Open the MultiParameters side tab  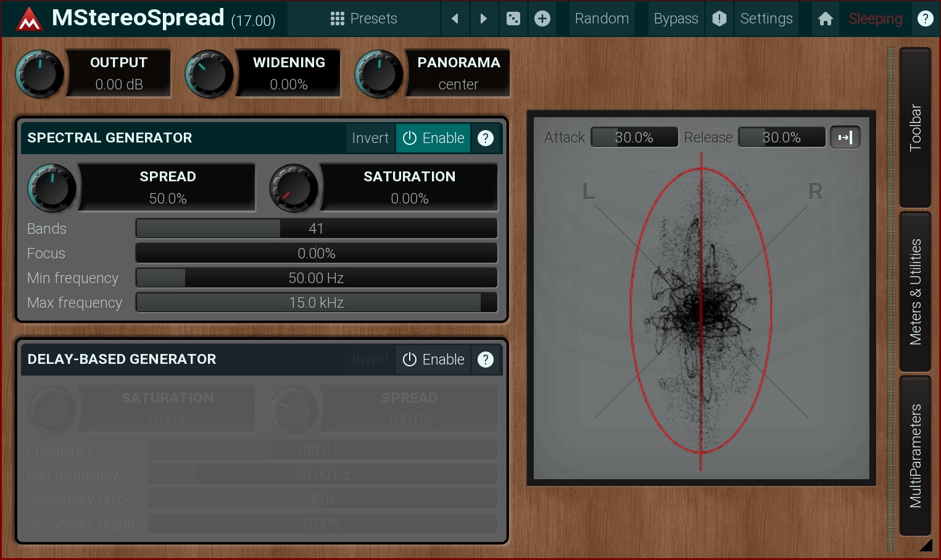pyautogui.click(x=915, y=456)
